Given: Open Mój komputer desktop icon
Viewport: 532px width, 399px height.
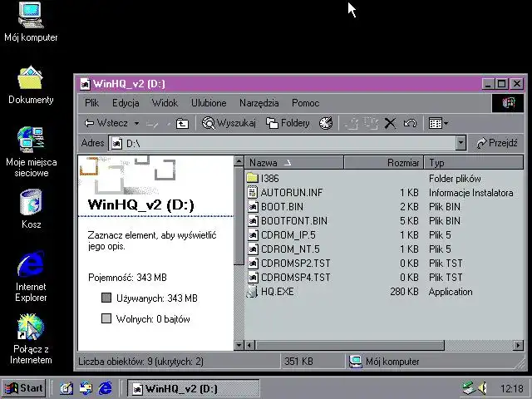Looking at the screenshot, I should (x=31, y=22).
